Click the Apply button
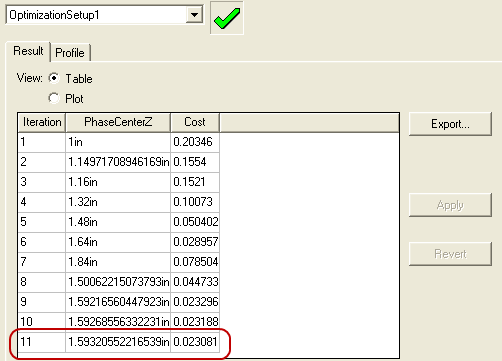Screen dimensions: 502x361 click(450, 205)
